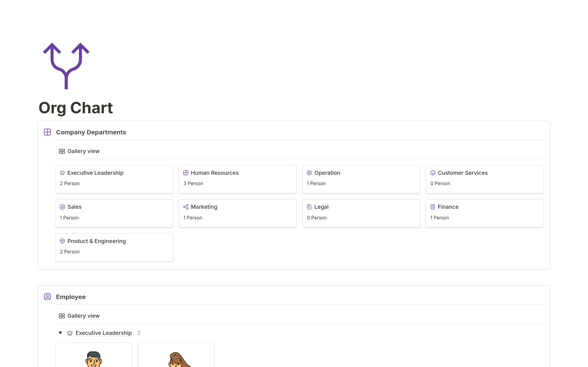Image resolution: width=588 pixels, height=367 pixels.
Task: Click the Product & Engineering cube icon
Action: [62, 241]
